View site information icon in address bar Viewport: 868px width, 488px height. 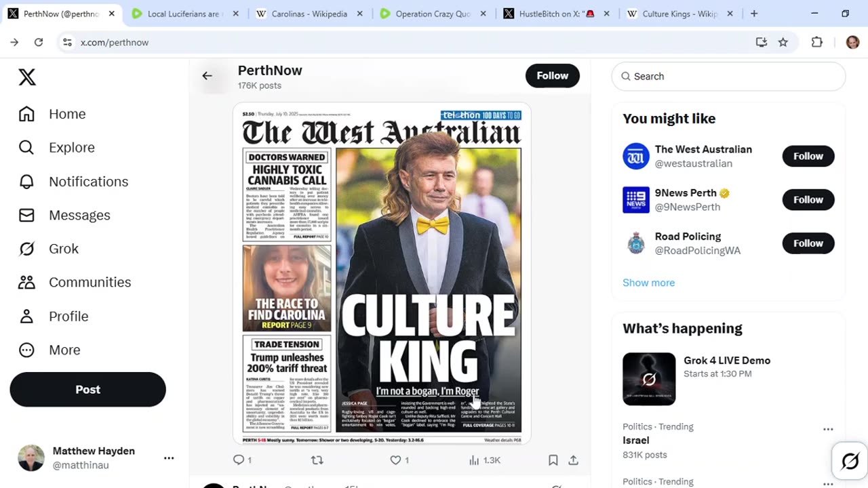tap(66, 42)
